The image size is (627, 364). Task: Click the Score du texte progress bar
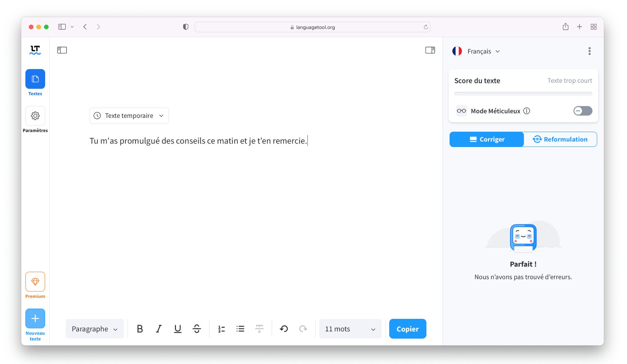tap(523, 93)
